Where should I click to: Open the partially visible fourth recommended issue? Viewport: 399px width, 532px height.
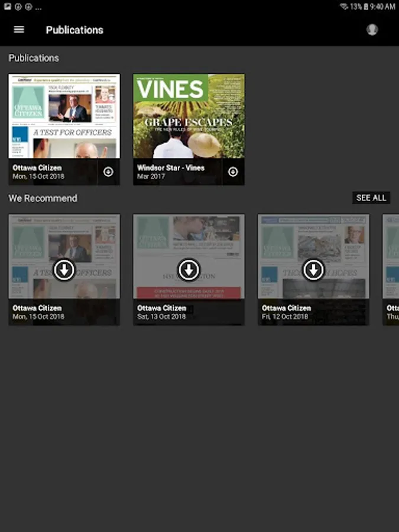coord(391,270)
